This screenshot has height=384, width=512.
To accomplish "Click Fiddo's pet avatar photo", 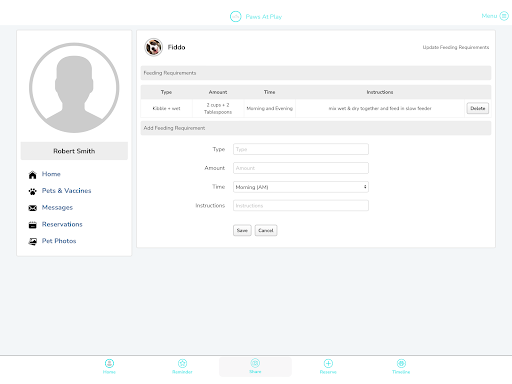I will pyautogui.click(x=153, y=47).
